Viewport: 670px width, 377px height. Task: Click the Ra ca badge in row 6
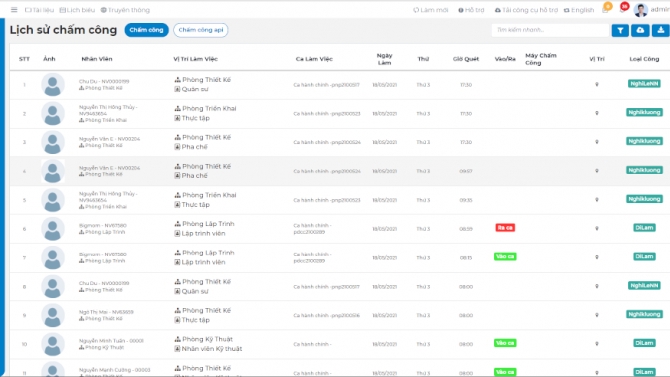point(505,228)
